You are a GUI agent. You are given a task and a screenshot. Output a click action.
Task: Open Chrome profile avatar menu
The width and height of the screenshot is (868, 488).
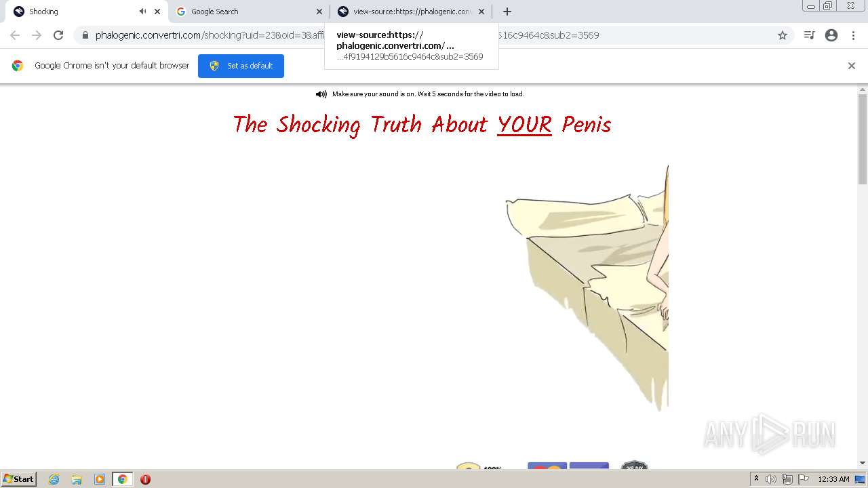tap(831, 35)
